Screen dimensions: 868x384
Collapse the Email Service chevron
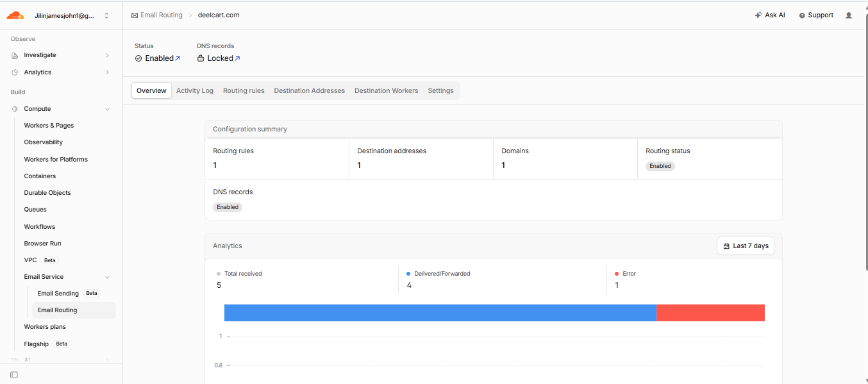(107, 277)
